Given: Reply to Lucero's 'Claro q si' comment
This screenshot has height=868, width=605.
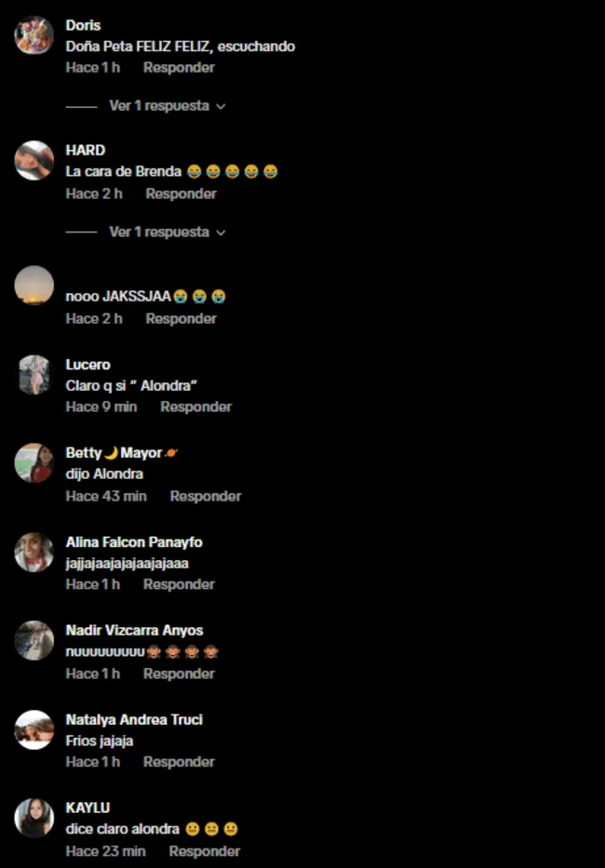Looking at the screenshot, I should pos(196,407).
